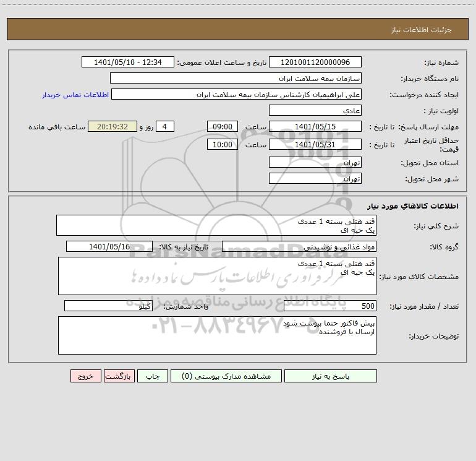Screen dimensions: 476x461
Task: Click the unit field 'کیلو'
Action: (x=108, y=306)
